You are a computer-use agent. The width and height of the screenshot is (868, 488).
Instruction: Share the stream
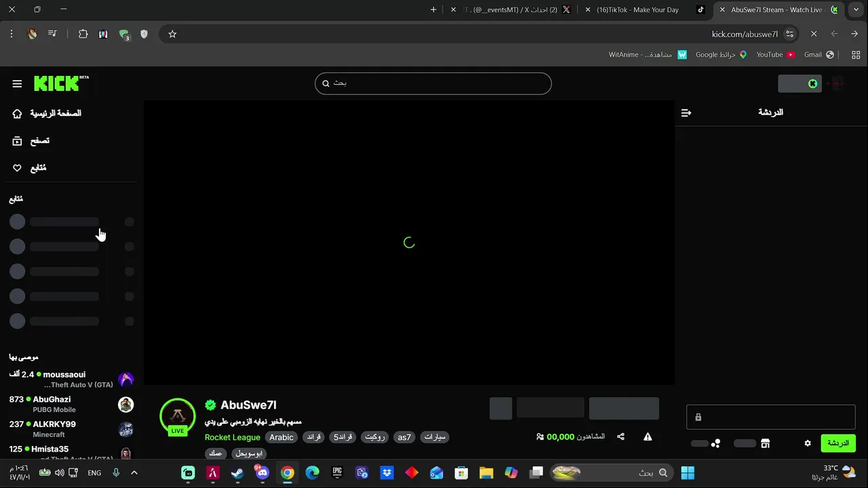pos(620,437)
